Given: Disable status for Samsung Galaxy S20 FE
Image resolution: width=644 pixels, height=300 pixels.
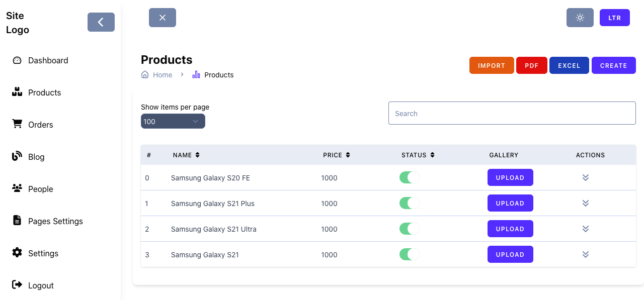Looking at the screenshot, I should (x=409, y=177).
